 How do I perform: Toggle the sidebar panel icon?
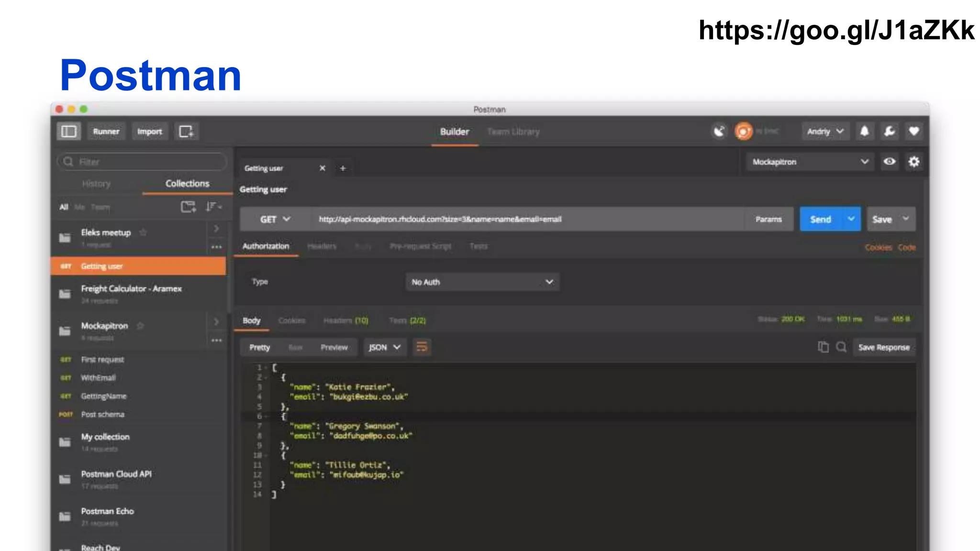68,132
